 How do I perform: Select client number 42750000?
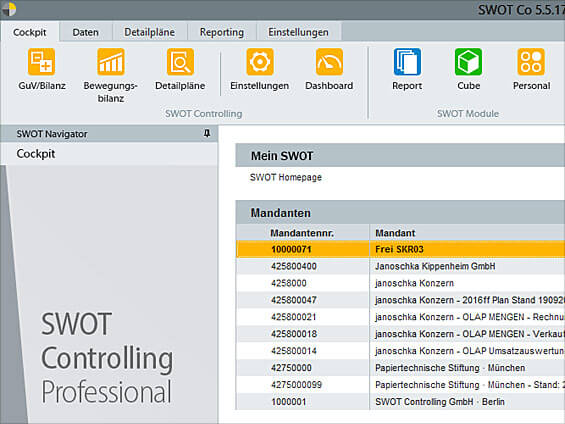pyautogui.click(x=291, y=368)
